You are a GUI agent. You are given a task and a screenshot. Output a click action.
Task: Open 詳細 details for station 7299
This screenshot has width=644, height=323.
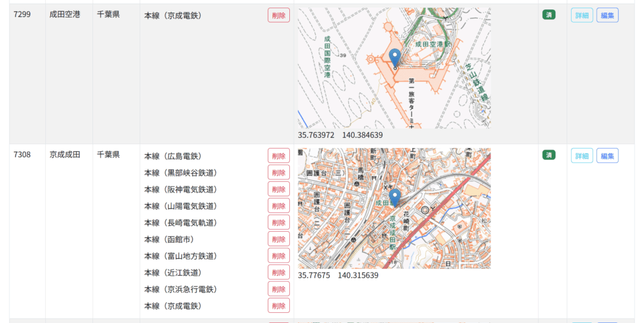582,15
